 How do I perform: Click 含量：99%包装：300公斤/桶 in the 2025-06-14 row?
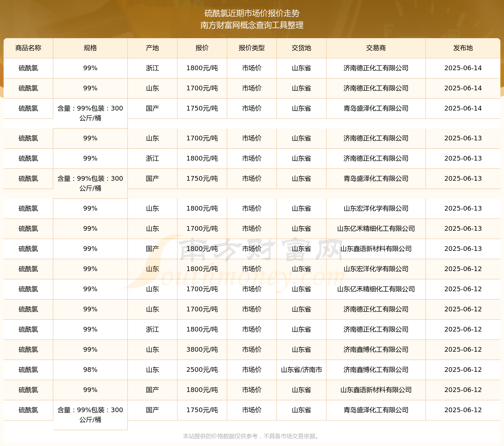90,113
